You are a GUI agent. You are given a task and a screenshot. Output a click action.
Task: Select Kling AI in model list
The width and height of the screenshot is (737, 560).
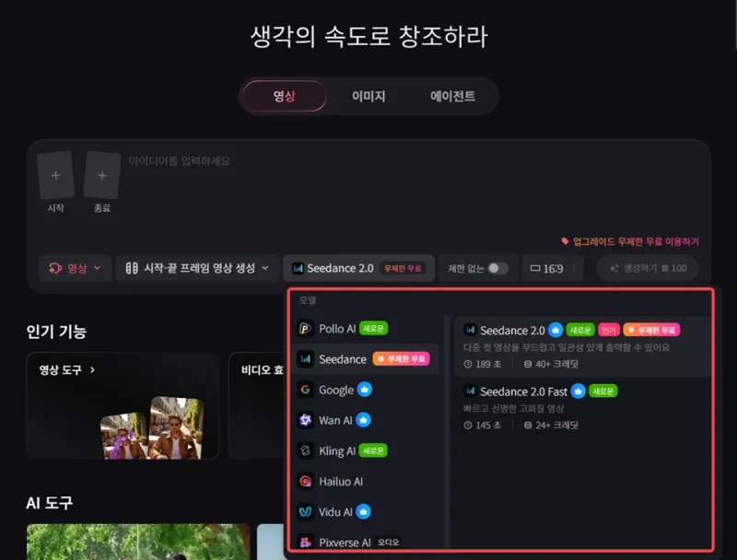(x=365, y=450)
